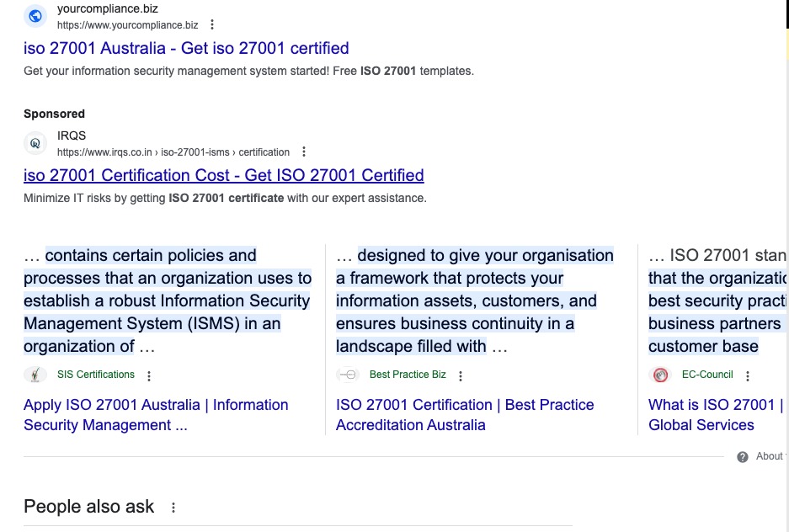Open three-dot menu beside yourcompliance.biz URL
Viewport: 789px width, 532px height.
(x=212, y=24)
